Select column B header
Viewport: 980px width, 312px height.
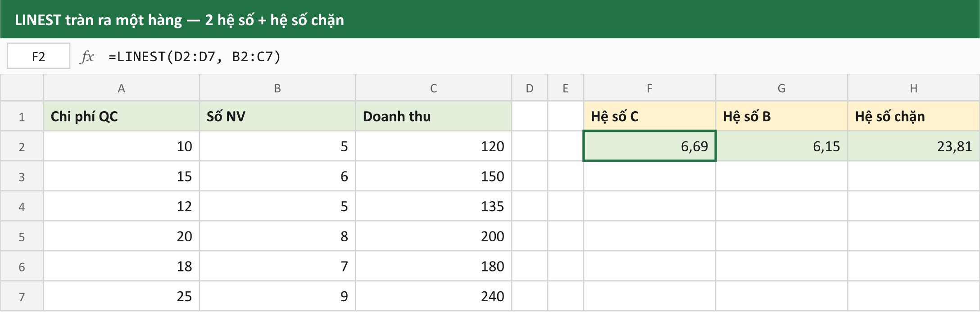tap(277, 88)
